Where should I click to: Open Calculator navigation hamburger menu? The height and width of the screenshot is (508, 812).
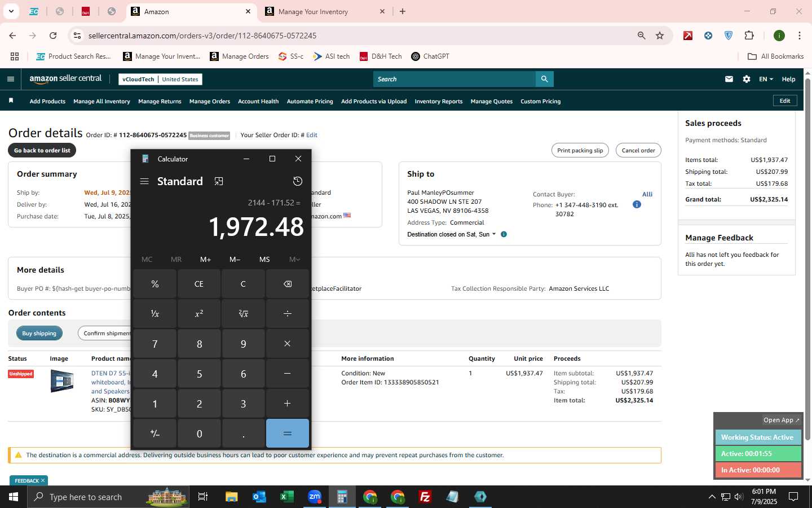[x=144, y=181]
